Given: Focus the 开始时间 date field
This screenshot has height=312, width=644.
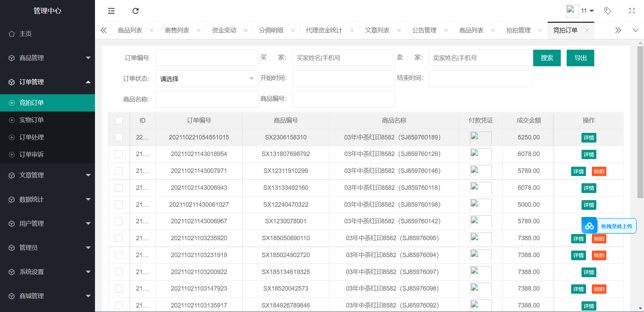Looking at the screenshot, I should (344, 79).
